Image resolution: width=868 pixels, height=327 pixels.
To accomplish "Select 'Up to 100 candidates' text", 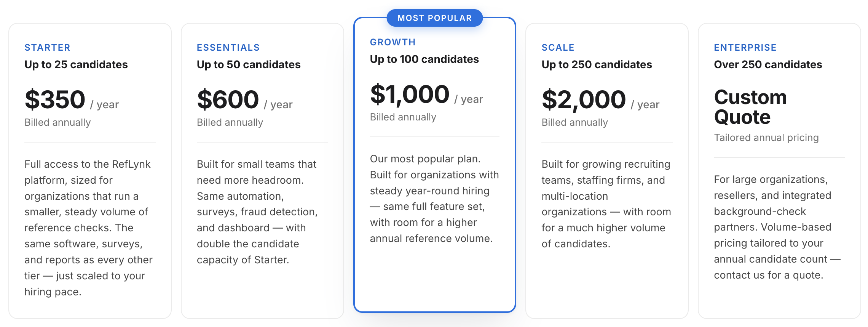I will tap(424, 59).
